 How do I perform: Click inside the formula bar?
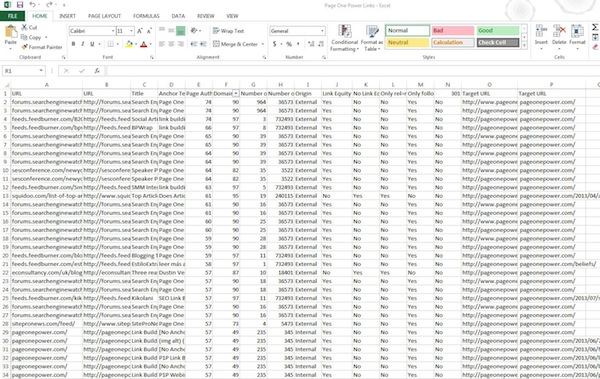[352, 71]
